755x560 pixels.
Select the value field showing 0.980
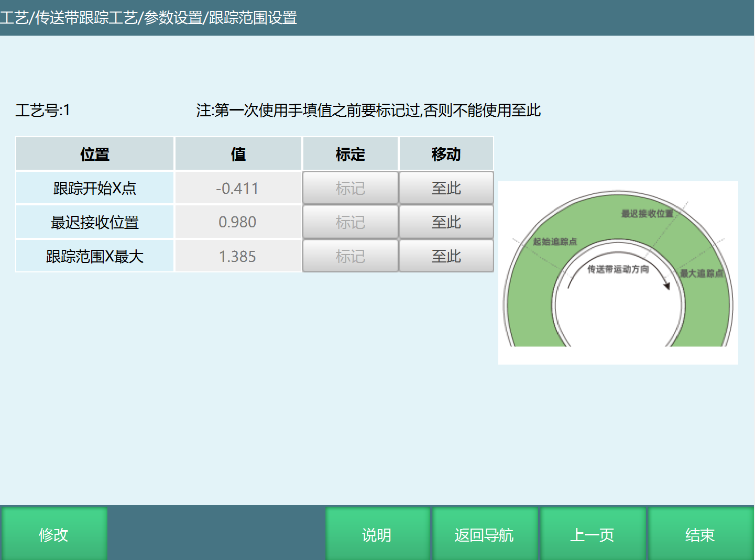click(238, 222)
